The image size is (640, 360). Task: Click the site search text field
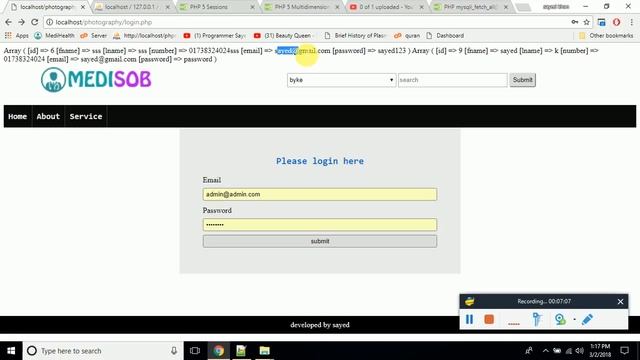[453, 80]
